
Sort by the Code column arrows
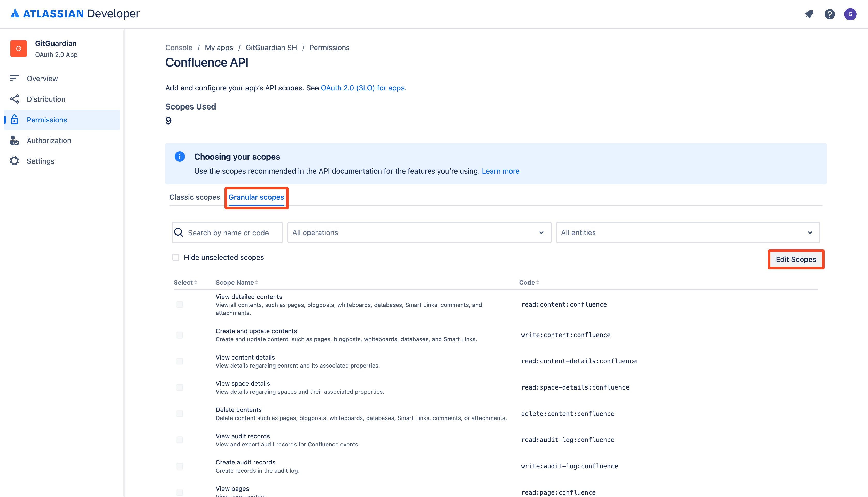538,282
